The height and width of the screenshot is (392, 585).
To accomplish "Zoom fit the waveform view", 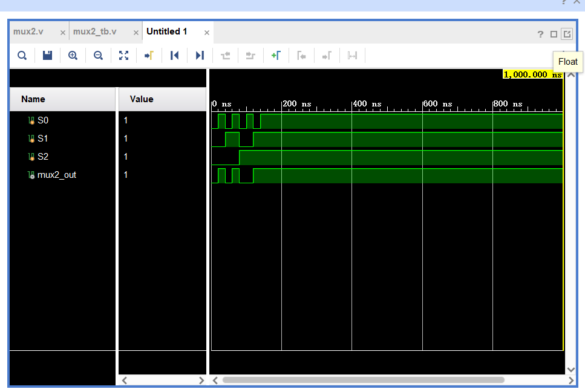I will tap(123, 56).
